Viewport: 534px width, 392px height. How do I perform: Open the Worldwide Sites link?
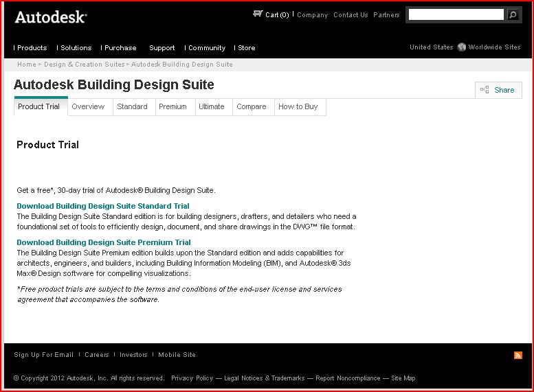click(x=494, y=47)
